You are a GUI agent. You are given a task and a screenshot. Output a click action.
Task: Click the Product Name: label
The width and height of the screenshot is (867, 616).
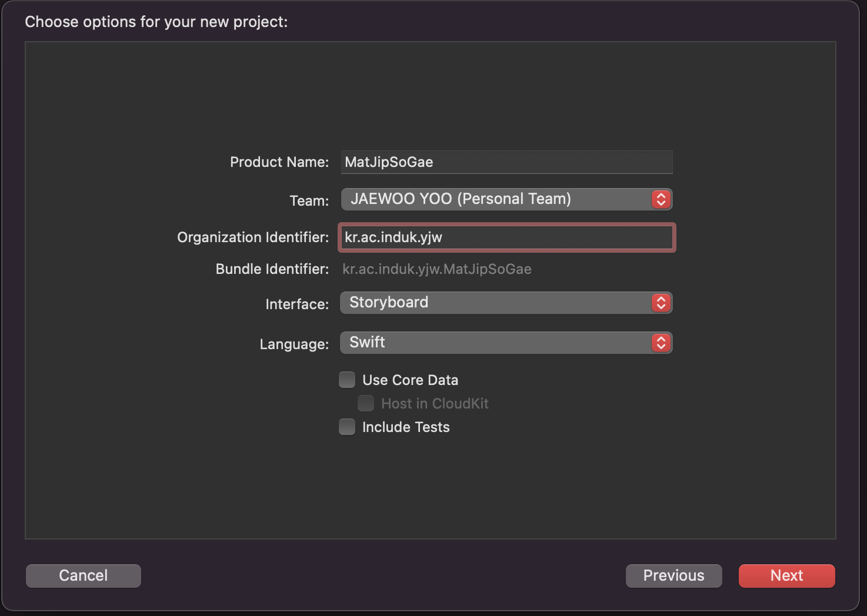(279, 162)
